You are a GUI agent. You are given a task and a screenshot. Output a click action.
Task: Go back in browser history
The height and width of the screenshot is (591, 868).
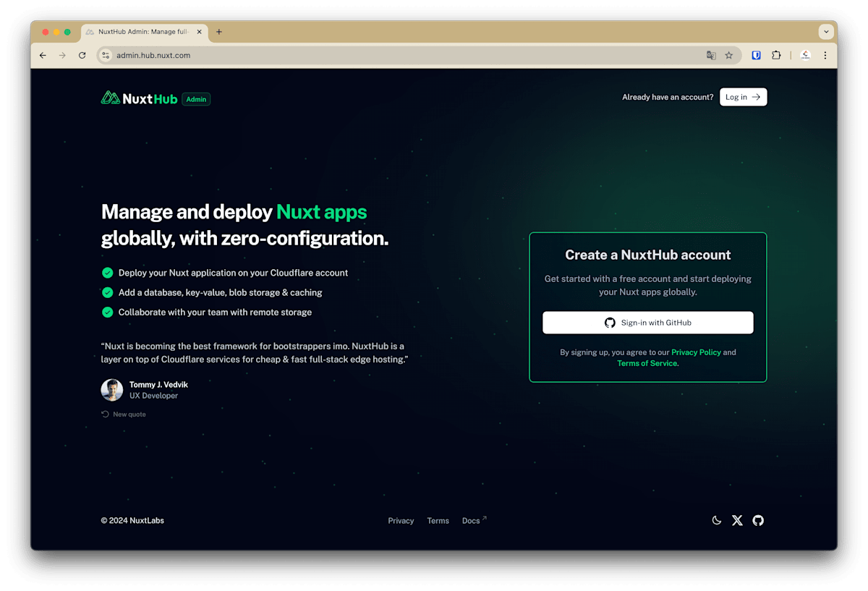click(x=43, y=55)
